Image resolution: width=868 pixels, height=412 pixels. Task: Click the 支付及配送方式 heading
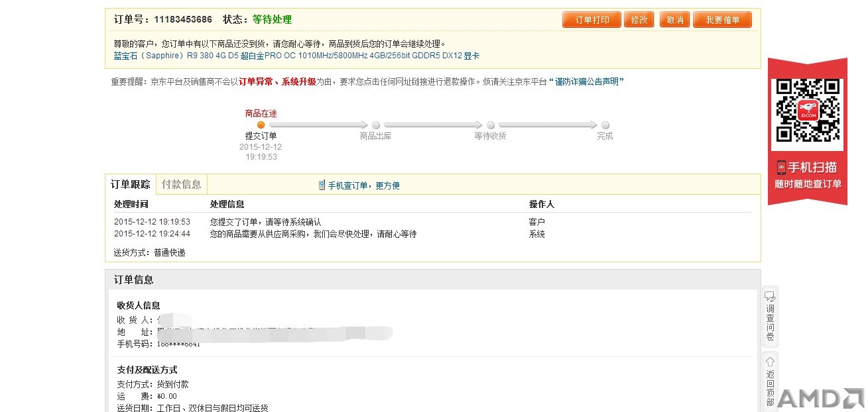coord(147,370)
